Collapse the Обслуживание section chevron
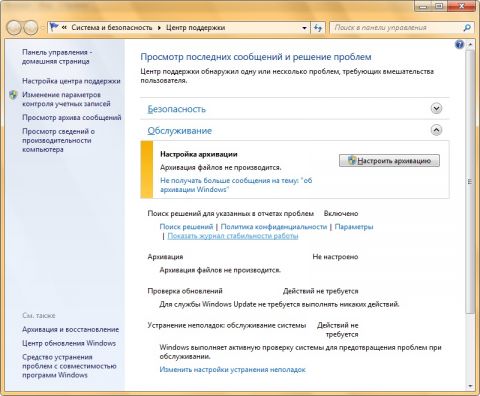The width and height of the screenshot is (480, 396). 436,130
